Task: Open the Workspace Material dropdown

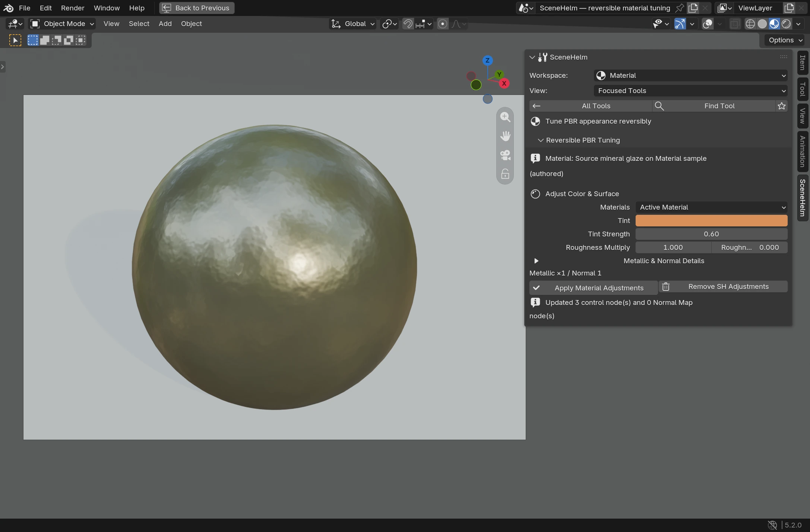Action: pos(690,76)
